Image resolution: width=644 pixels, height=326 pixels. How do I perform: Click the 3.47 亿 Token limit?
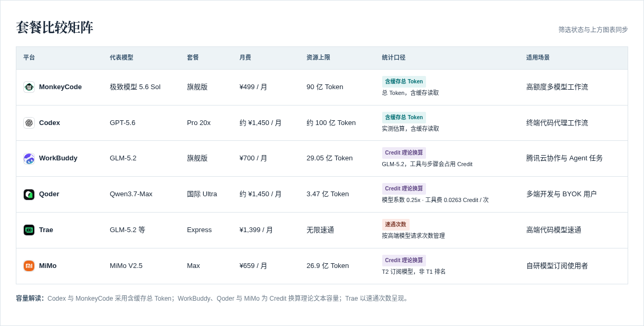coord(328,194)
